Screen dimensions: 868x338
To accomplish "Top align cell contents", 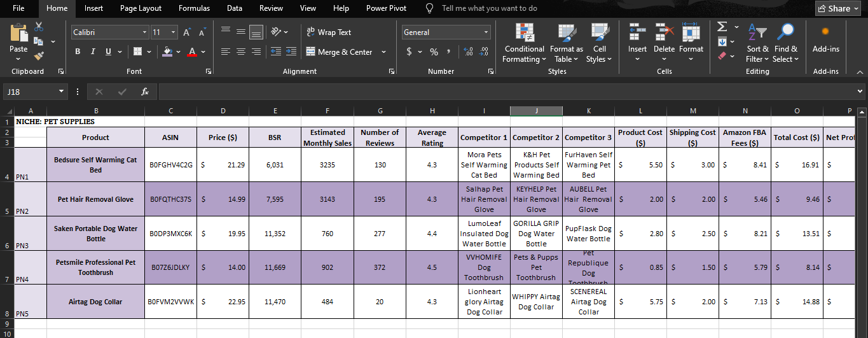I will click(x=226, y=32).
